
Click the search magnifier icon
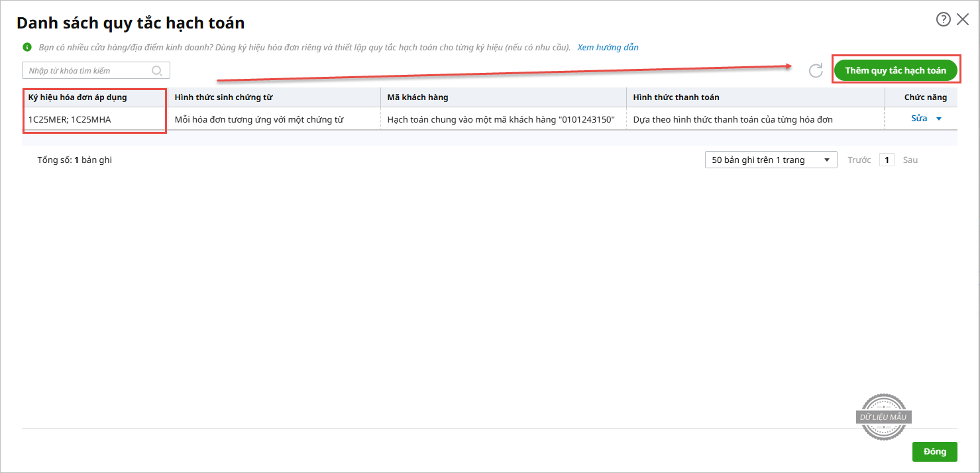point(157,71)
